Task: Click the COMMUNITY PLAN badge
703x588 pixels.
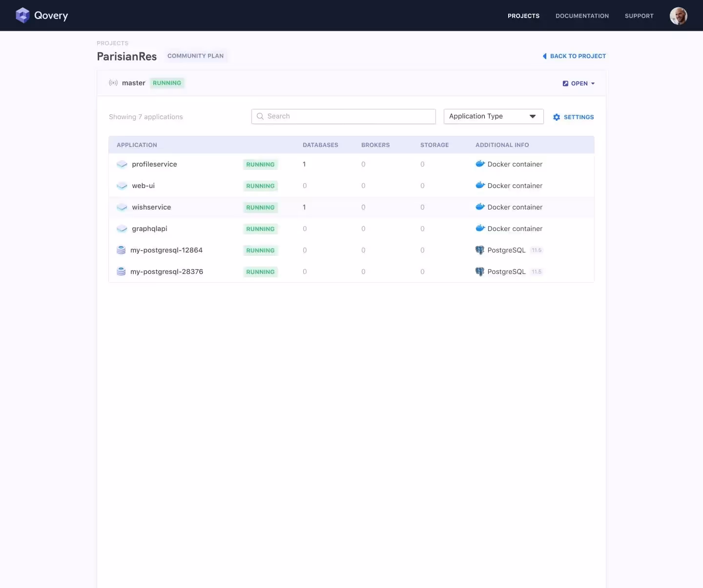Action: (x=196, y=56)
